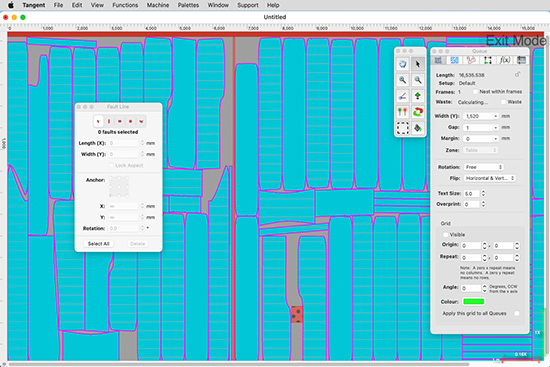550x367 pixels.
Task: Select the arrow pointer tool
Action: coord(417,64)
